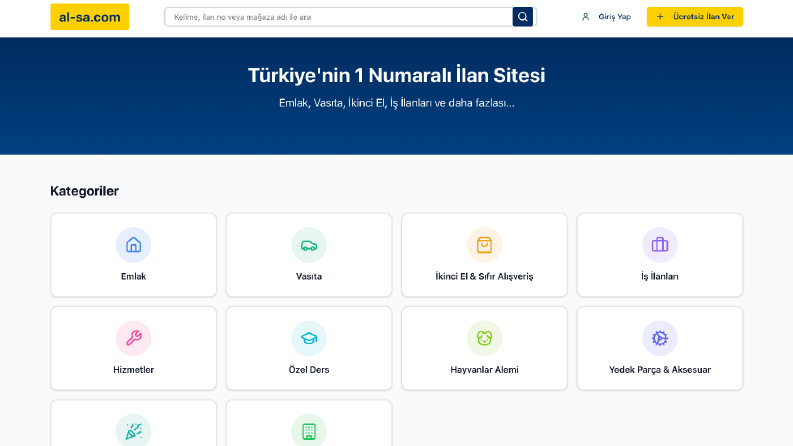Select the Hayvanlar Alemi category label

coord(484,370)
